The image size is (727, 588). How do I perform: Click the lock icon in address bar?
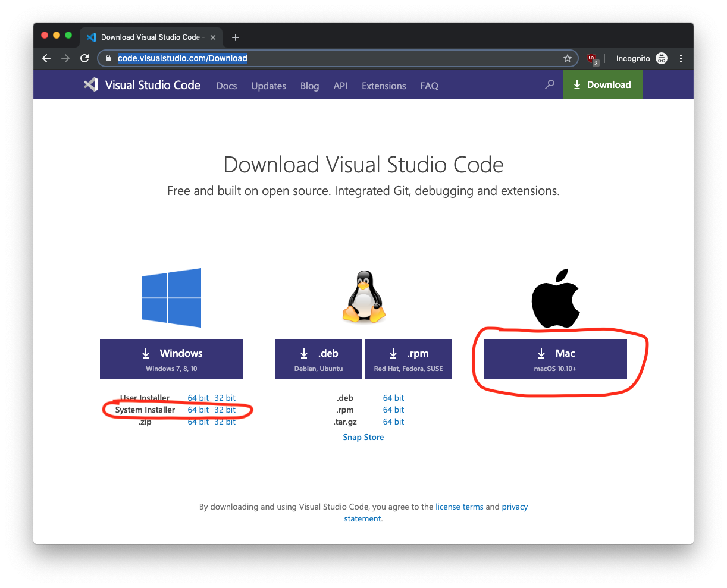pos(108,58)
